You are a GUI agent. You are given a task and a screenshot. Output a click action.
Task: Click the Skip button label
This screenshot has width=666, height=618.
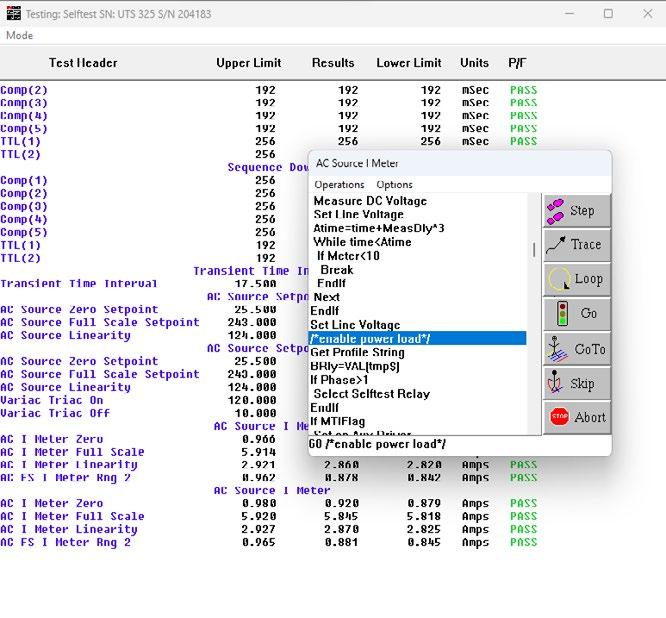[582, 384]
